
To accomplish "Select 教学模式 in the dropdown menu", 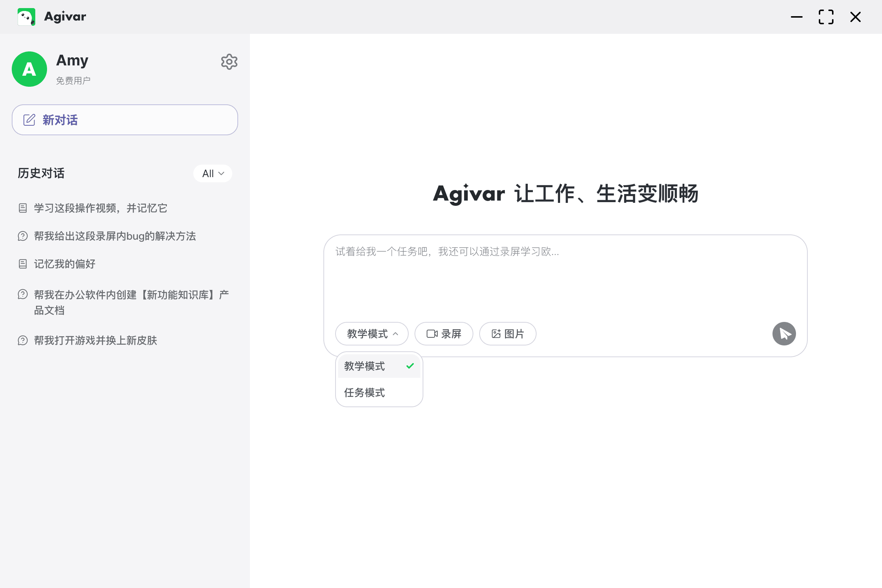I will coord(379,366).
